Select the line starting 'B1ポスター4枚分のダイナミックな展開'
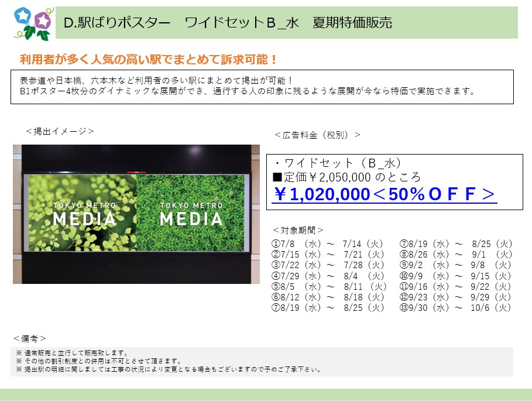532x401 pixels. [248, 91]
